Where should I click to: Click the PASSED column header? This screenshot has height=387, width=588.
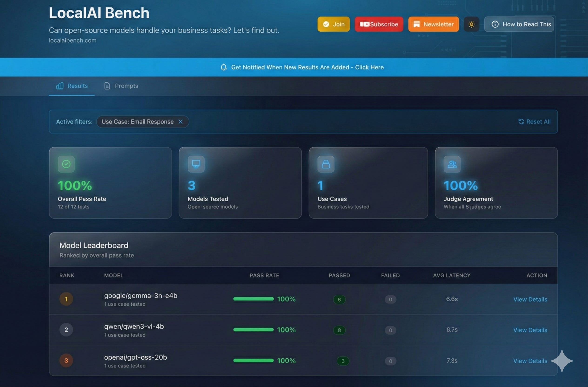coord(339,275)
